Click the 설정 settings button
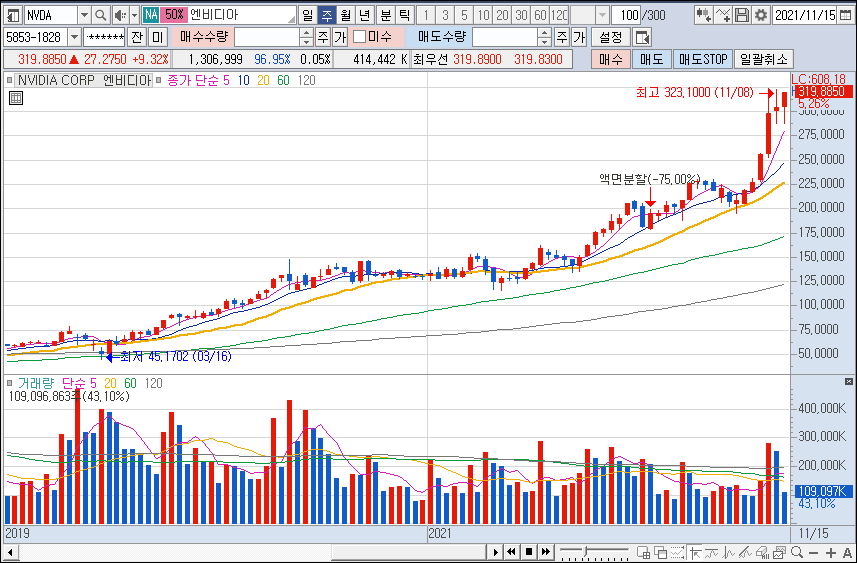Screen dimensions: 857x563 click(611, 37)
